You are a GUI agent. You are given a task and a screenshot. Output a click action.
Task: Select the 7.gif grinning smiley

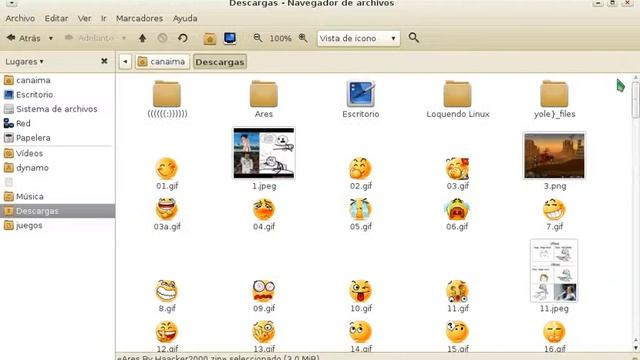point(554,214)
